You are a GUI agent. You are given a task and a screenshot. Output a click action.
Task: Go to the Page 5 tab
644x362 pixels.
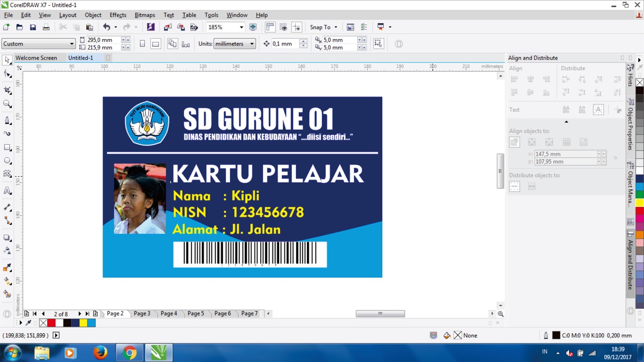pos(196,313)
